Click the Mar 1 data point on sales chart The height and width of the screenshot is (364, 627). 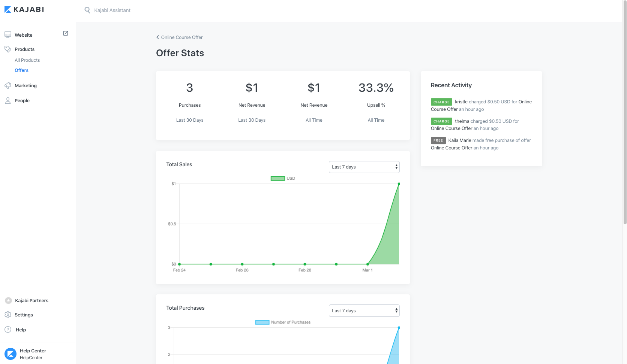(x=367, y=264)
